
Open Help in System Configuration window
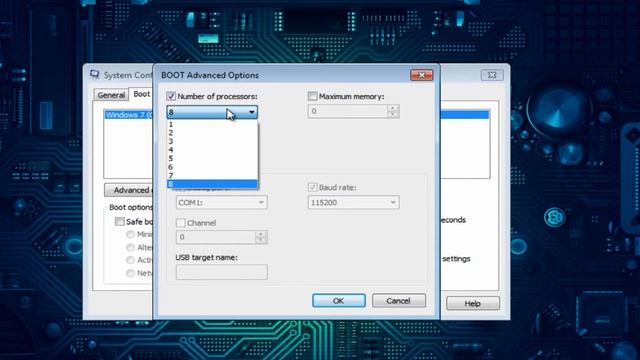473,303
